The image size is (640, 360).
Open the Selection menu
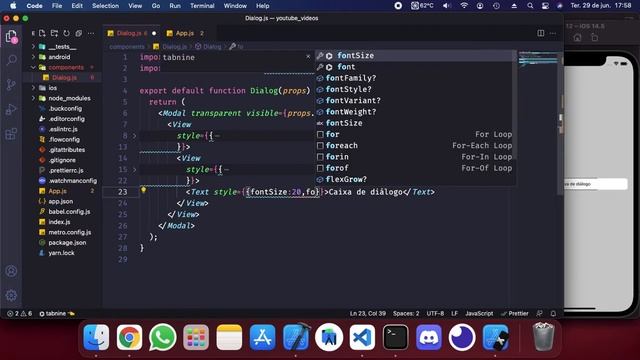click(105, 6)
